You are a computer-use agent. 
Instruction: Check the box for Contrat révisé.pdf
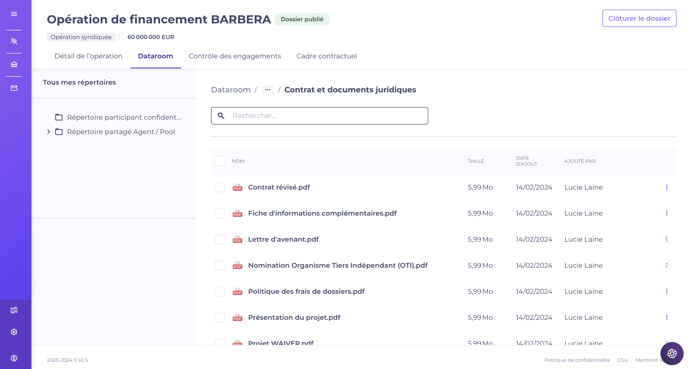(x=220, y=187)
